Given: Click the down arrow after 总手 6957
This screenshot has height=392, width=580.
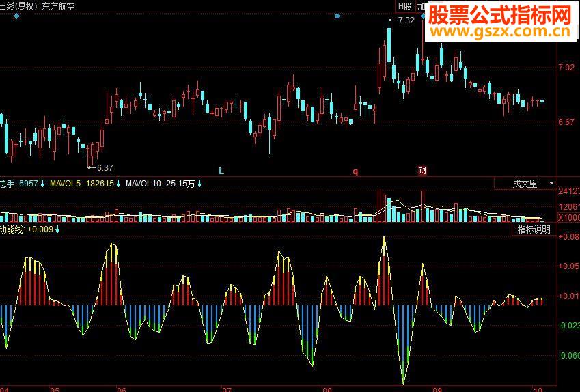Looking at the screenshot, I should coord(42,184).
